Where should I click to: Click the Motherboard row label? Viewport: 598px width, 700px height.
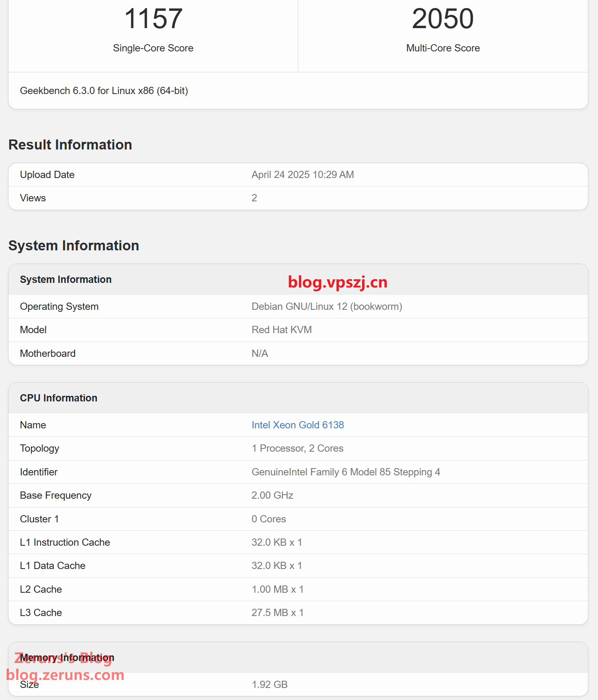(x=48, y=354)
